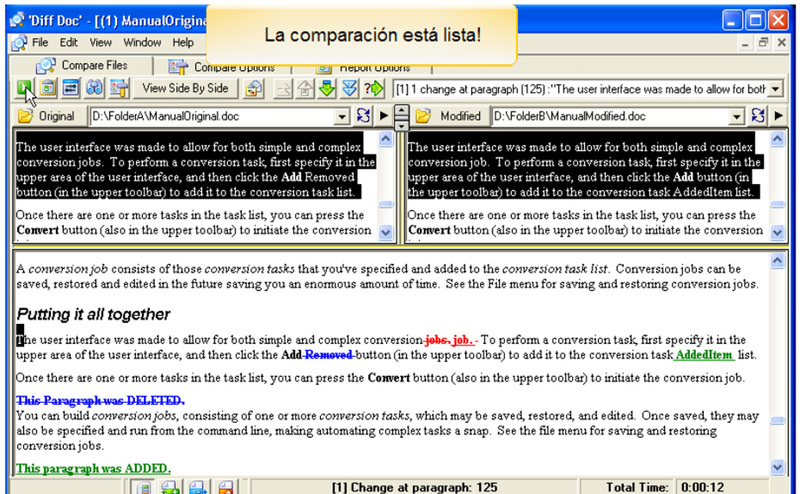The height and width of the screenshot is (494, 800).
Task: Click the greyed-out house navigation icon
Action: click(305, 89)
